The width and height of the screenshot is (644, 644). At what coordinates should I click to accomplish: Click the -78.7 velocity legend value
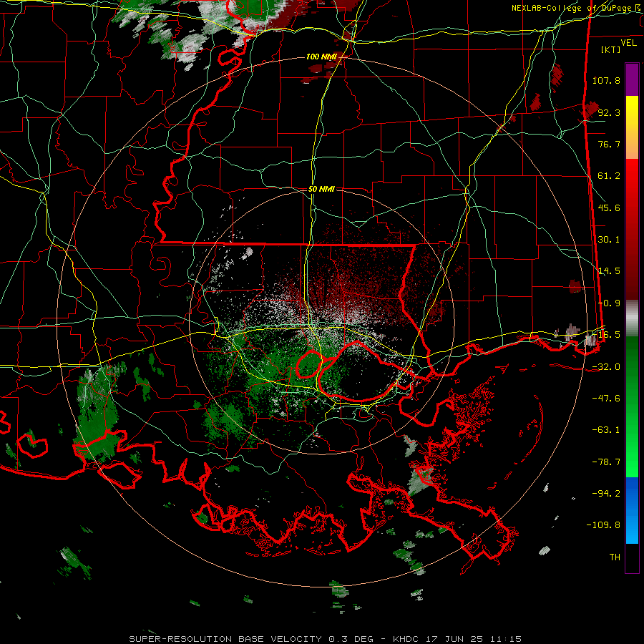pos(606,462)
